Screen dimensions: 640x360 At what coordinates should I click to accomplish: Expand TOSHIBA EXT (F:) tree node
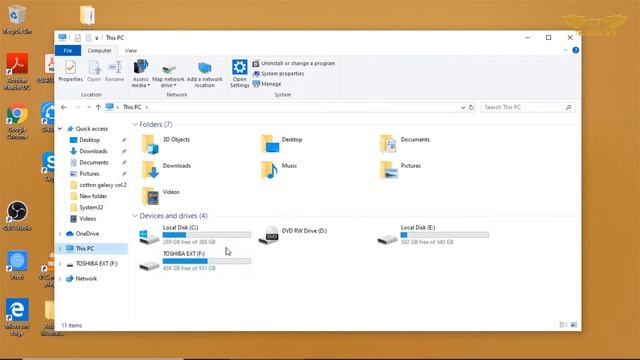click(x=60, y=264)
